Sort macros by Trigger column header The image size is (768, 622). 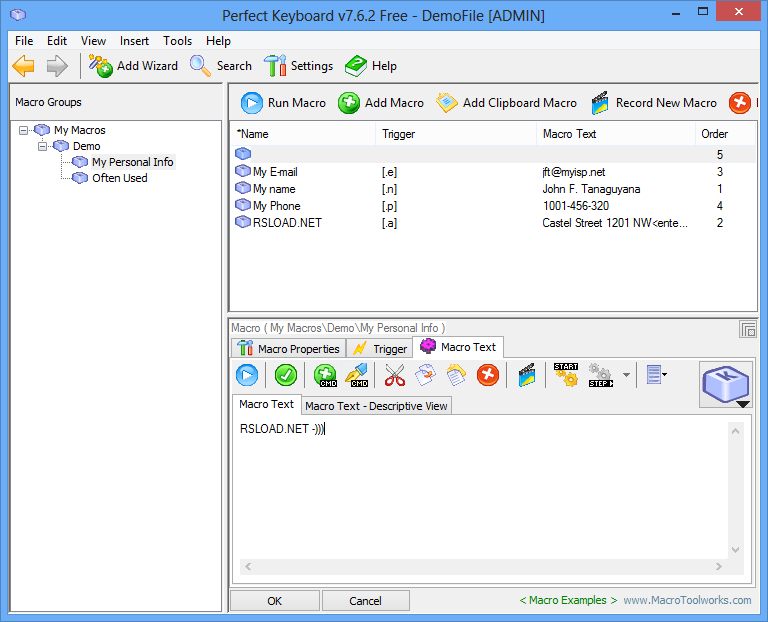456,134
